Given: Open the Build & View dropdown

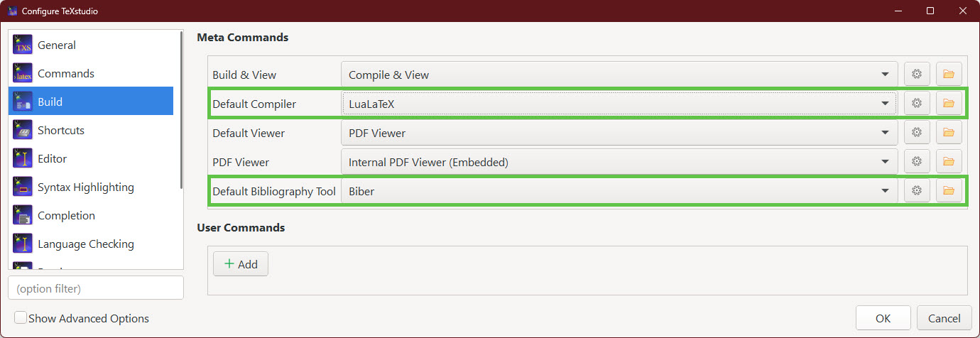Looking at the screenshot, I should point(619,75).
